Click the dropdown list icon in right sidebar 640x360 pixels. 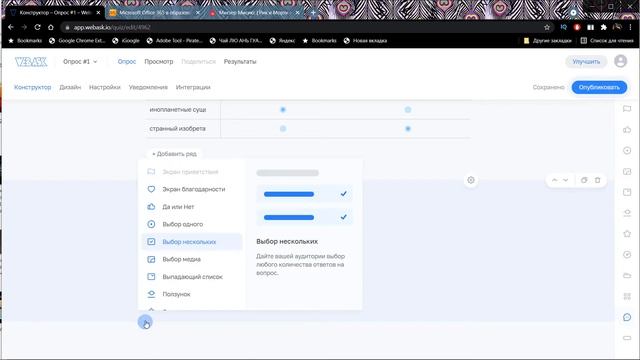627,192
